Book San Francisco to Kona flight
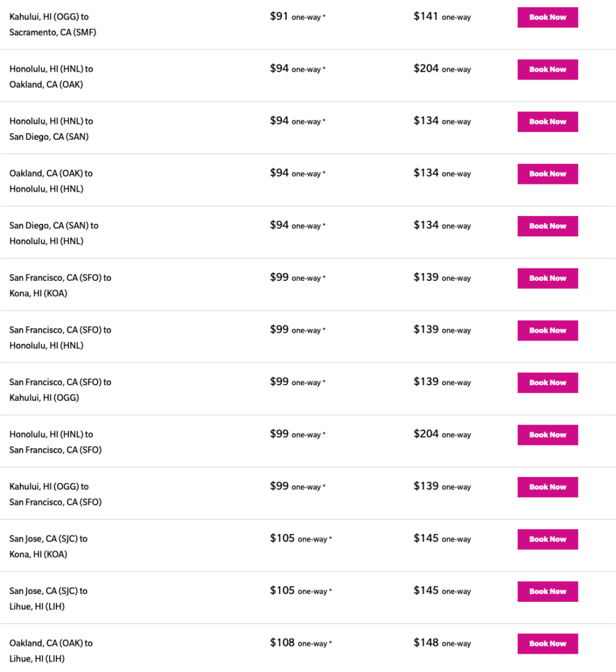 [547, 278]
